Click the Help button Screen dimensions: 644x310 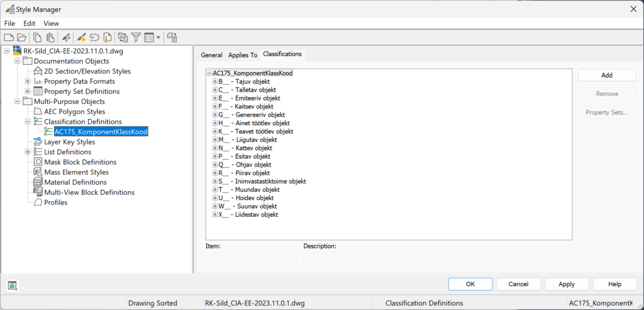[x=614, y=284]
